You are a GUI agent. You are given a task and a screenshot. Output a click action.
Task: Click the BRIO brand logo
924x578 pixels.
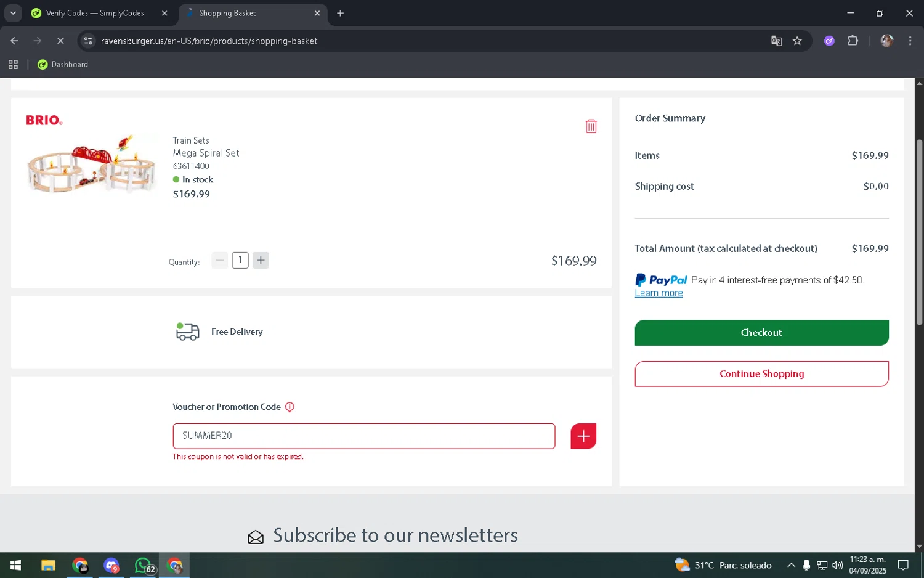[x=44, y=120]
